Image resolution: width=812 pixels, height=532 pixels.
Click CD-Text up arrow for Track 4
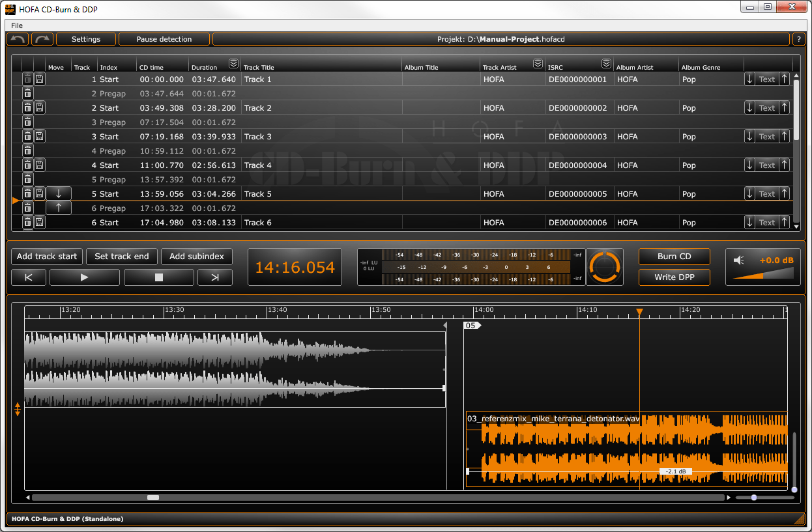(x=785, y=165)
